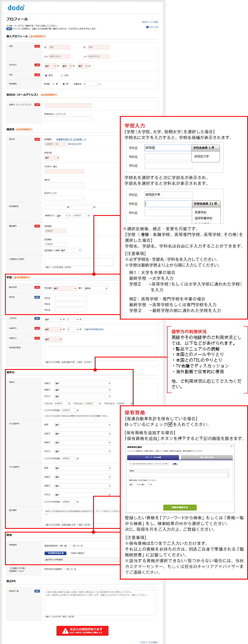Open the 英語力 作文力 dropdown
This screenshot has height=644, width=248.
(x=83, y=396)
